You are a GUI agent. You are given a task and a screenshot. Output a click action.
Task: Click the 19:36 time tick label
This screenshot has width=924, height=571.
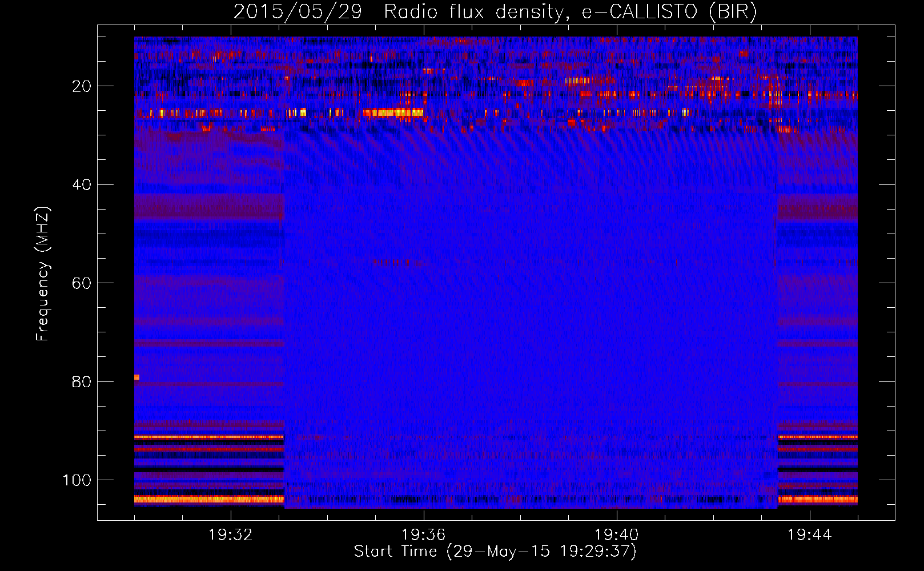(424, 535)
